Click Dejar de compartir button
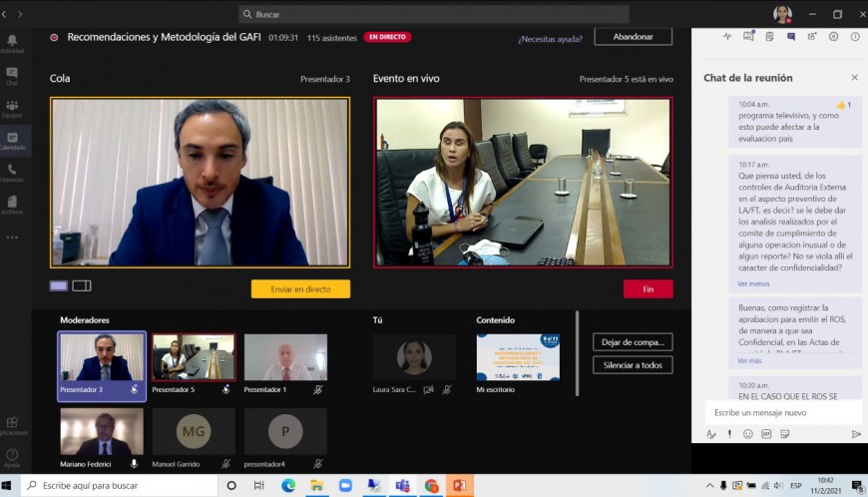 point(633,342)
